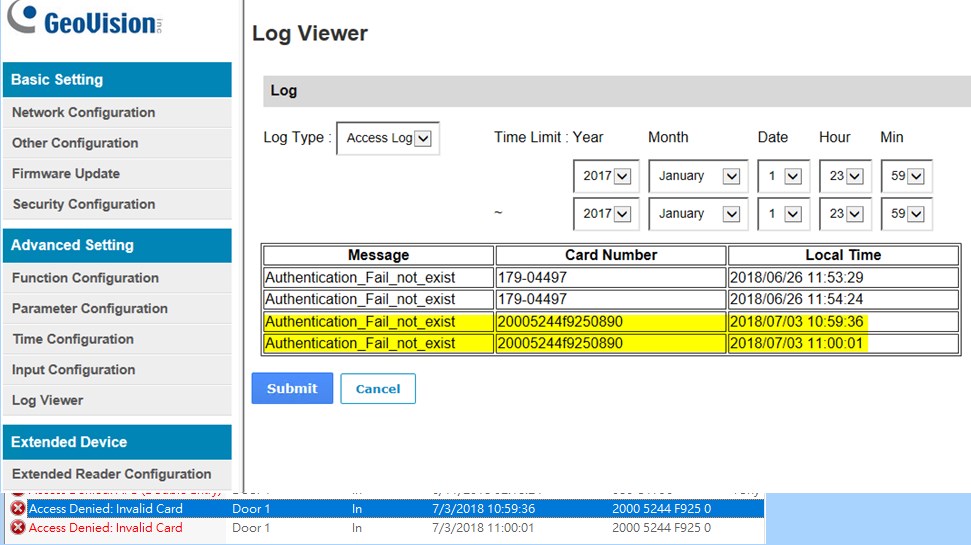Click Door 1 in the 11:00:01 row
This screenshot has width=971, height=545.
pos(251,528)
